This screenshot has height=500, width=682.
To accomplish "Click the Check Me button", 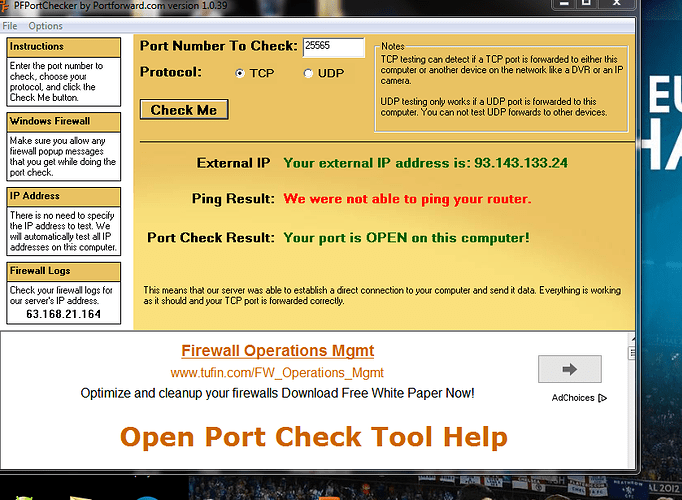I will [x=184, y=110].
